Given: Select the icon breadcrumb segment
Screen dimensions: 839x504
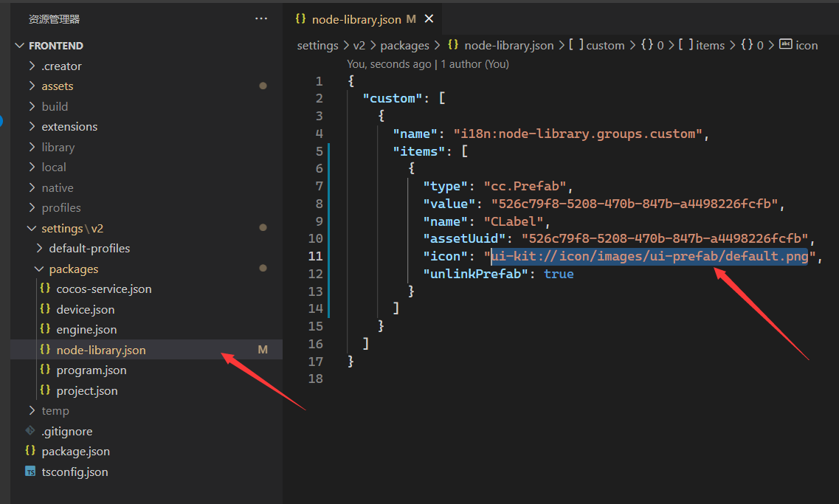Looking at the screenshot, I should 807,46.
